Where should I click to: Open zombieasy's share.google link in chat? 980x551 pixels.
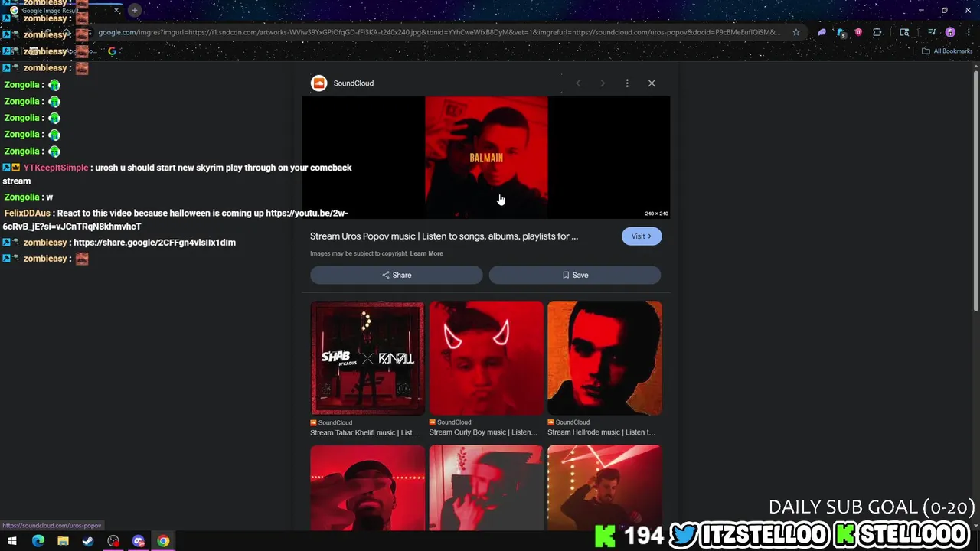(155, 242)
